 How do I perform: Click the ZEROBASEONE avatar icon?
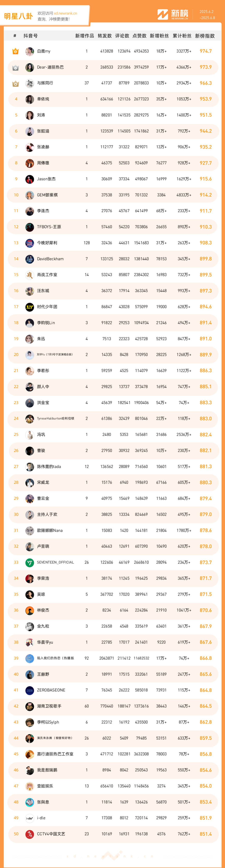pos(30,690)
